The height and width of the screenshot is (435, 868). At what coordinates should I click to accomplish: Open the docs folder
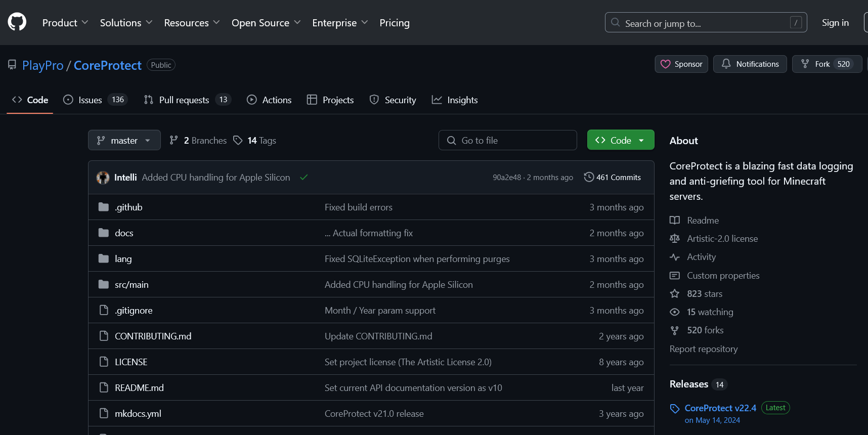(x=124, y=233)
